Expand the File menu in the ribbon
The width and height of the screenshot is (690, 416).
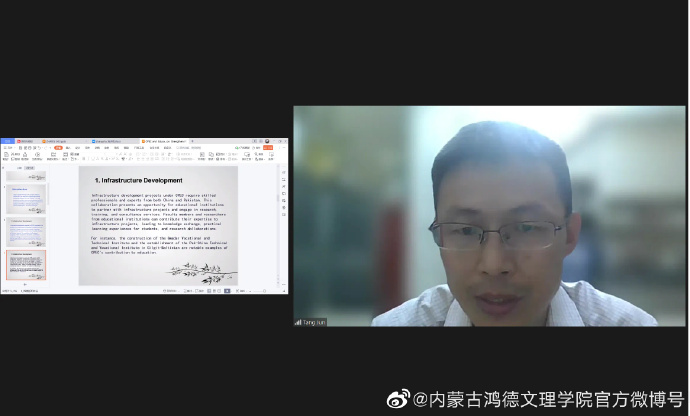click(x=8, y=147)
